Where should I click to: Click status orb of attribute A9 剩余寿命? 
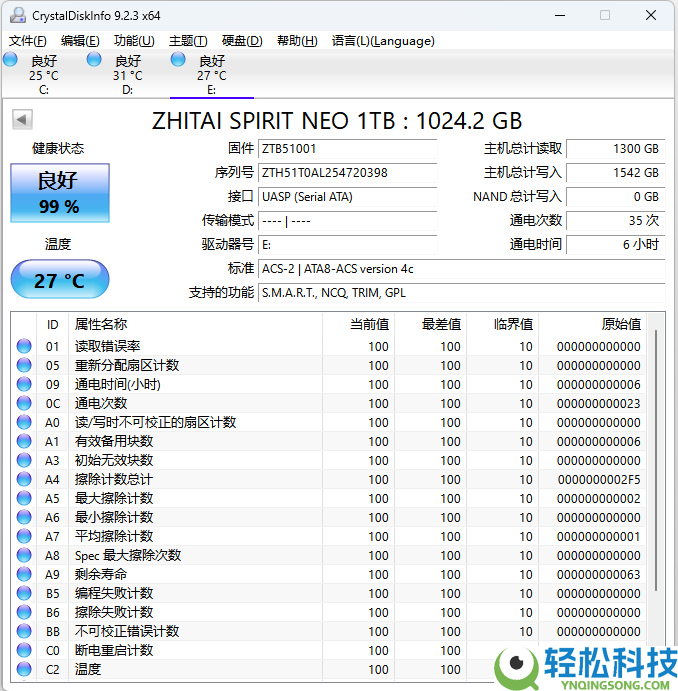click(24, 574)
